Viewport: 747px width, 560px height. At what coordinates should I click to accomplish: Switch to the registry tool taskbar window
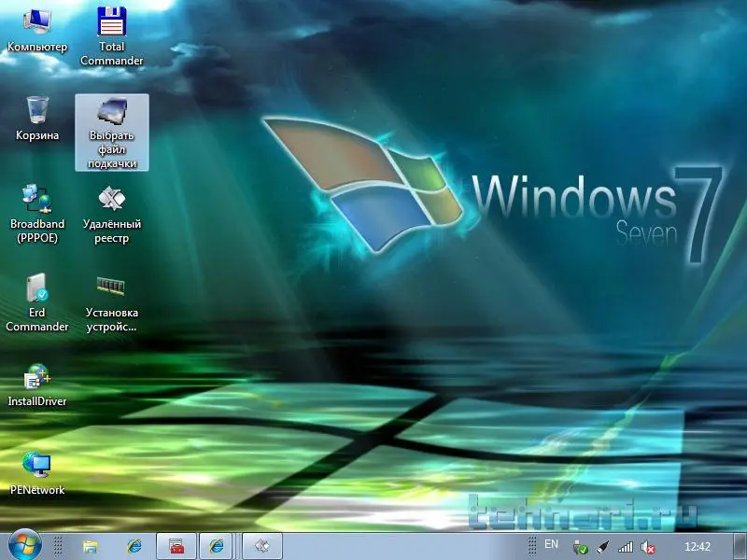[262, 546]
